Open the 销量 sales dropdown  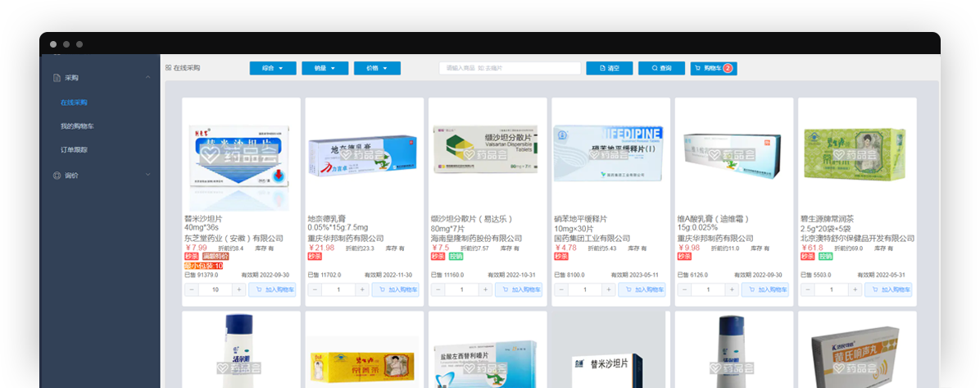click(x=324, y=68)
